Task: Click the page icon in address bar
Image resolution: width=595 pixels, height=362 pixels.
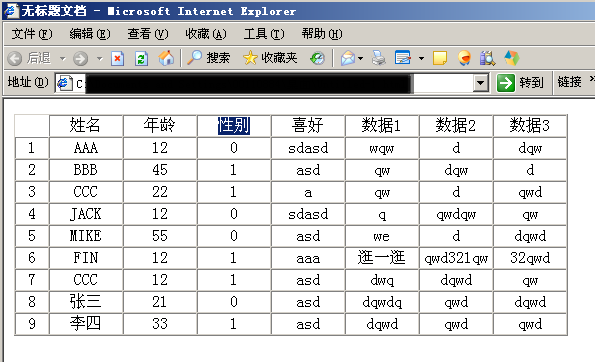Action: tap(65, 83)
